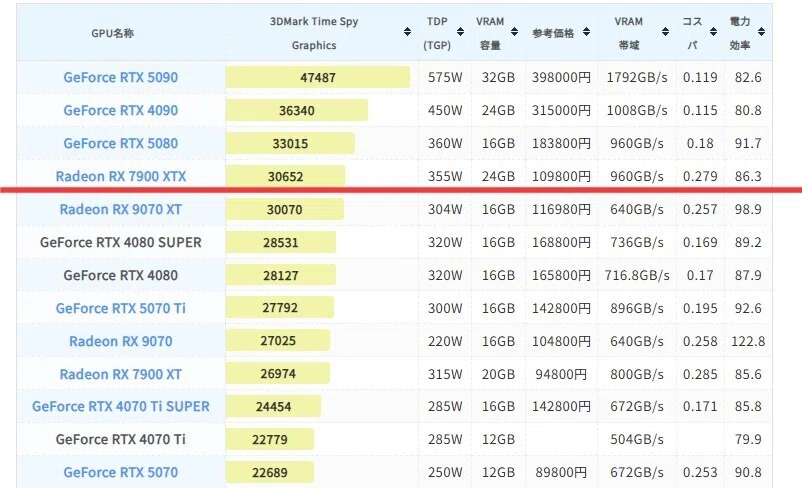
Task: Sort by 参考価格 column arrows
Action: (x=586, y=32)
